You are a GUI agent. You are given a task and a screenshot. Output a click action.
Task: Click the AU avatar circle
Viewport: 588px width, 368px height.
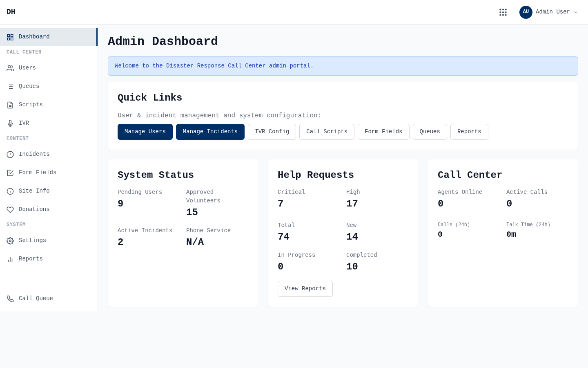[526, 12]
